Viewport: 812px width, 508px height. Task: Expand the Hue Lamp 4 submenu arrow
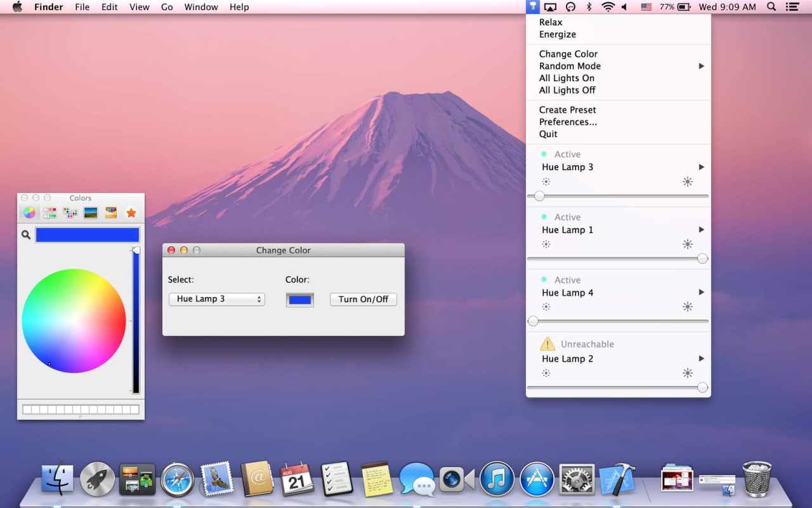tap(701, 292)
